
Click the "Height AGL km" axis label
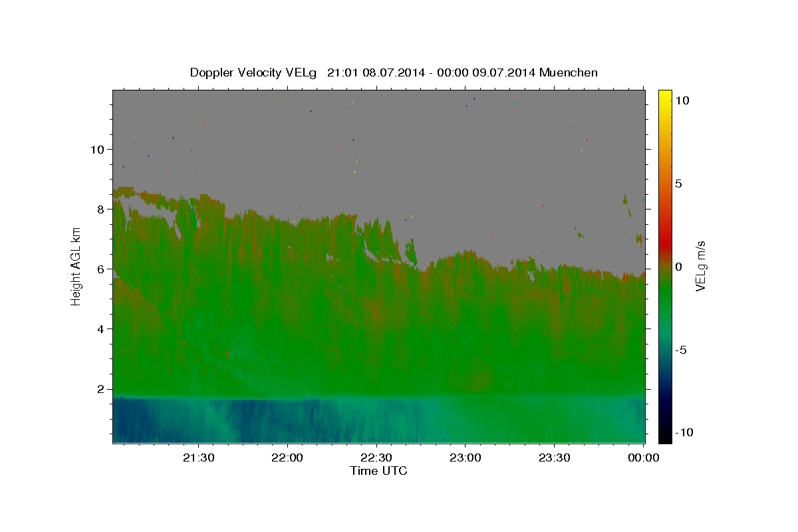76,266
